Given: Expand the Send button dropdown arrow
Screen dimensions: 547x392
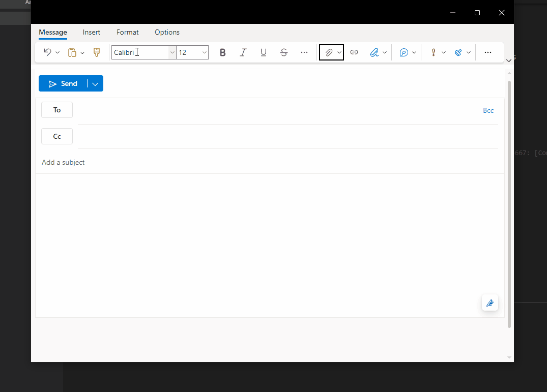Looking at the screenshot, I should pos(95,83).
